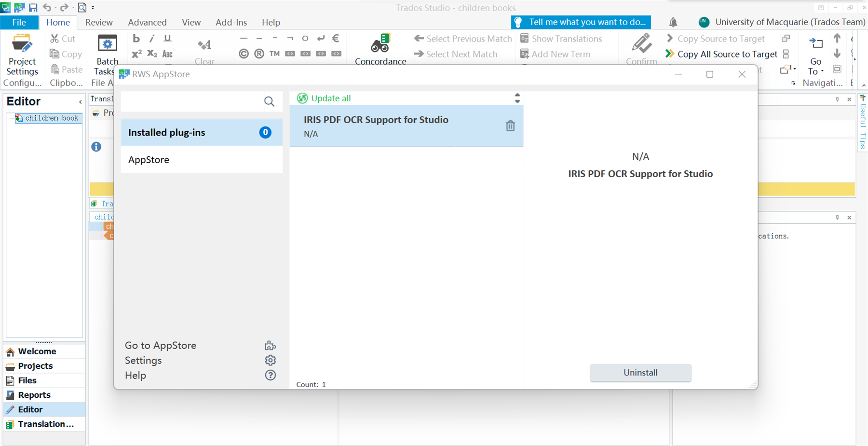Click the puzzle icon next to Go to AppStore
The image size is (868, 446).
pos(270,345)
